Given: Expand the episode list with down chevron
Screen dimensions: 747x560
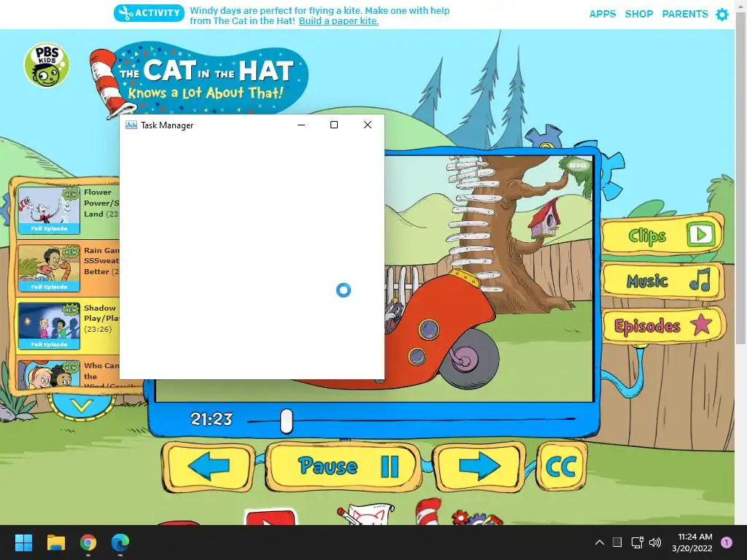Looking at the screenshot, I should 82,405.
